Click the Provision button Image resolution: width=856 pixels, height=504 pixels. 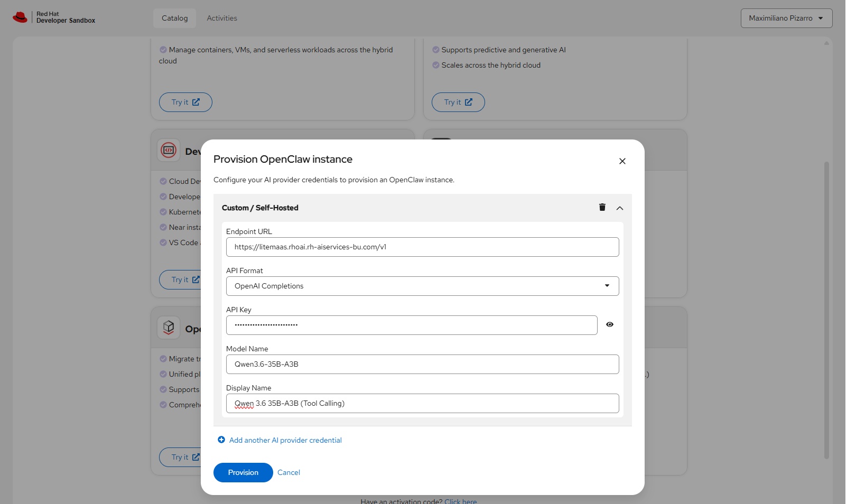click(243, 472)
